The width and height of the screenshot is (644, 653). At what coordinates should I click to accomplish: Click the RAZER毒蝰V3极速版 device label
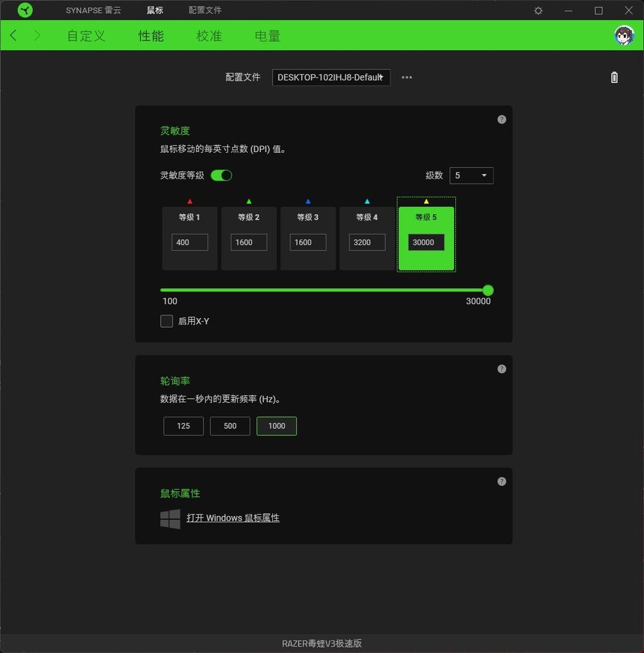point(322,643)
